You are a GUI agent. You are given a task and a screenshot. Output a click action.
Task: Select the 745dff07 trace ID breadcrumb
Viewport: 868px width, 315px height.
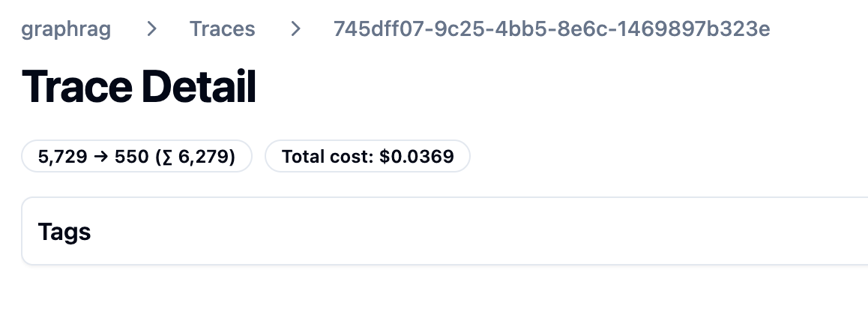point(551,29)
